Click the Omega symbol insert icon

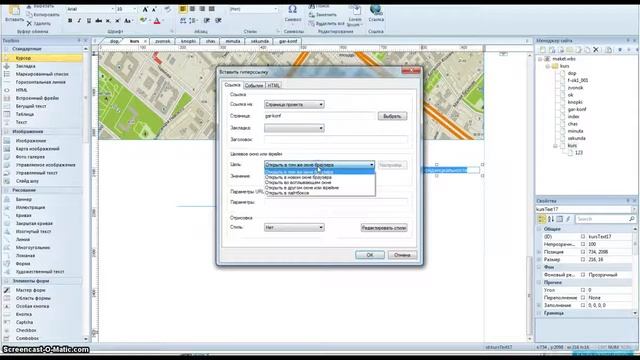(293, 9)
